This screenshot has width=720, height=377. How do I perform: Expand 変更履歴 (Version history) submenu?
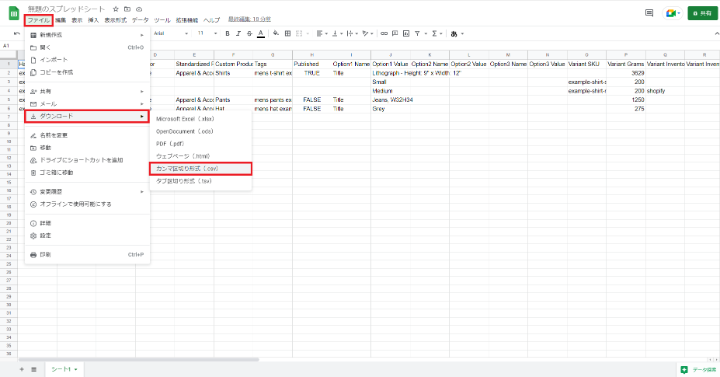(x=87, y=191)
